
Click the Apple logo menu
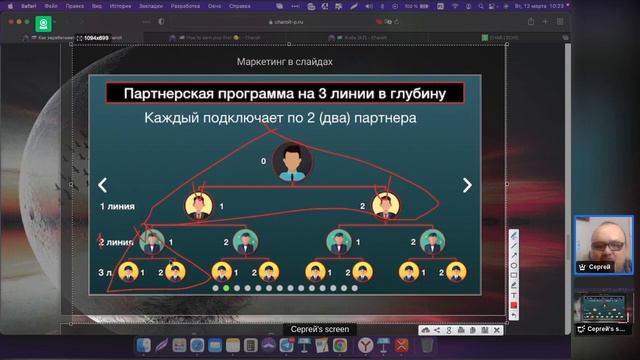click(x=11, y=6)
